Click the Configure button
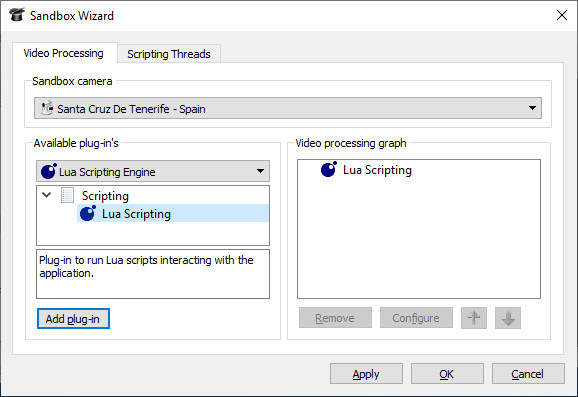 [416, 318]
